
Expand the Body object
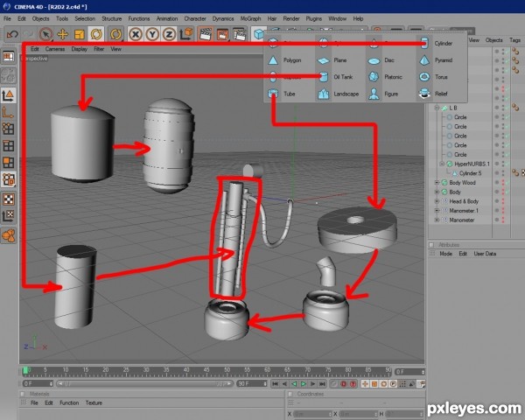tap(437, 192)
